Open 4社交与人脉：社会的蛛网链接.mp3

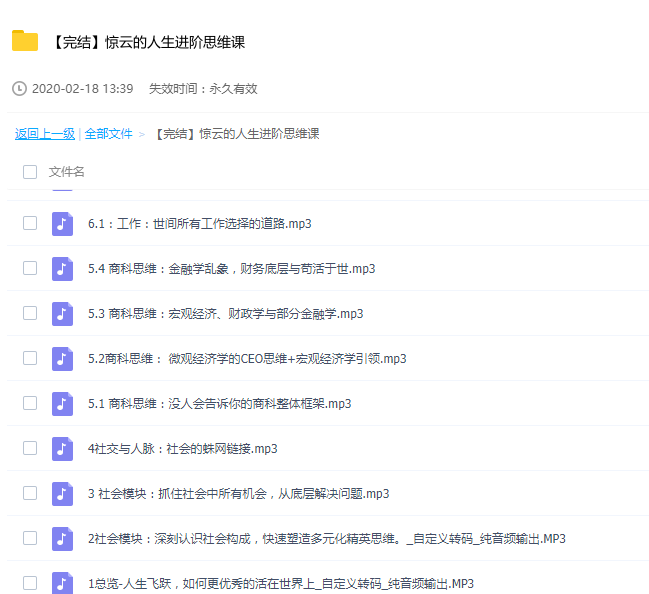point(183,449)
